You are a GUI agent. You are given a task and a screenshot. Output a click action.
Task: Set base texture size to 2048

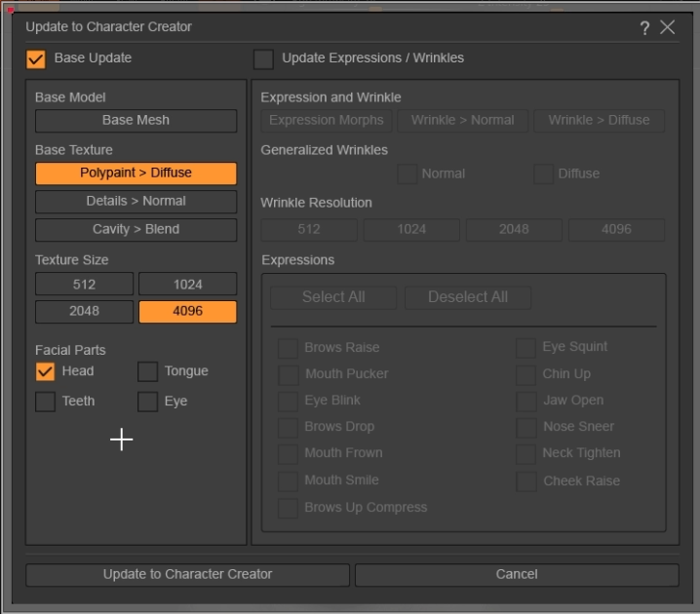pos(85,311)
